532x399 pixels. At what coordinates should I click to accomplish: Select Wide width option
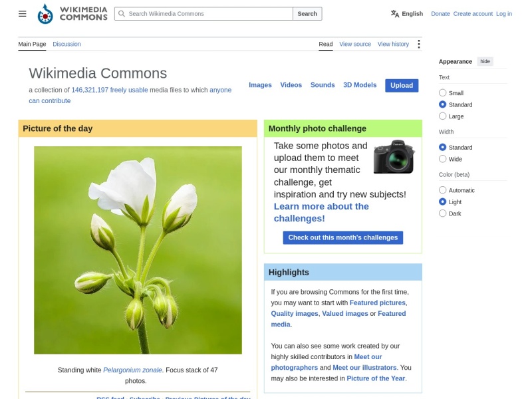click(x=442, y=159)
